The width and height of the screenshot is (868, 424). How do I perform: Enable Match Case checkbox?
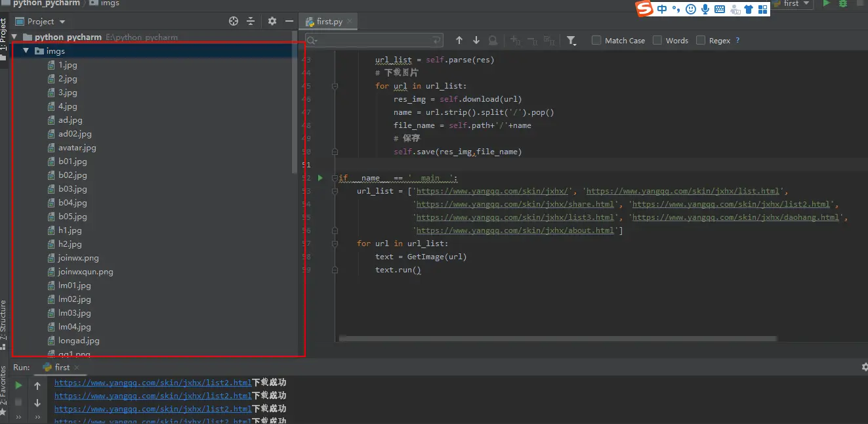tap(596, 40)
